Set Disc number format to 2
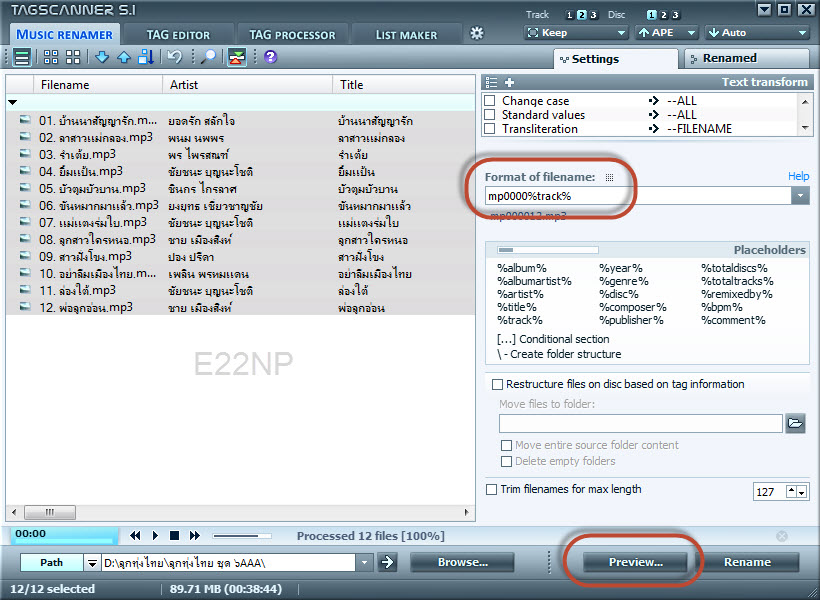Image resolution: width=820 pixels, height=600 pixels. click(664, 15)
